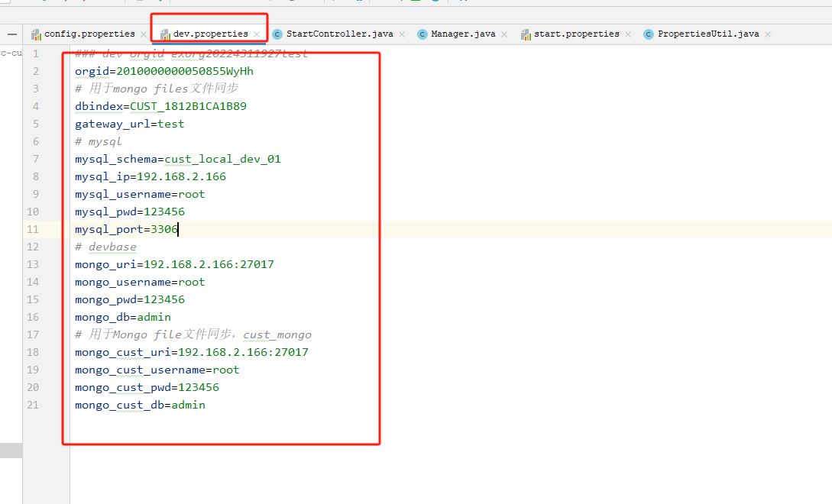Click line number 11 in the gutter
The width and height of the screenshot is (832, 504).
point(34,229)
